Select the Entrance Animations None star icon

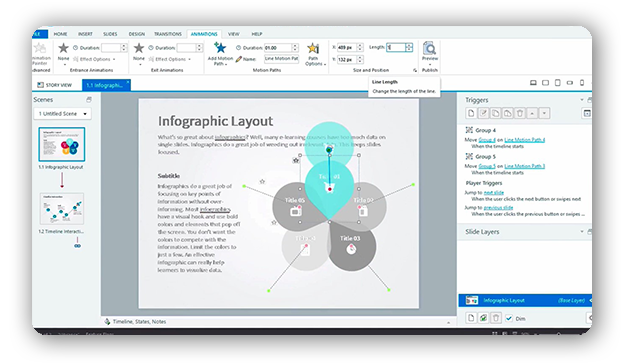coord(63,48)
